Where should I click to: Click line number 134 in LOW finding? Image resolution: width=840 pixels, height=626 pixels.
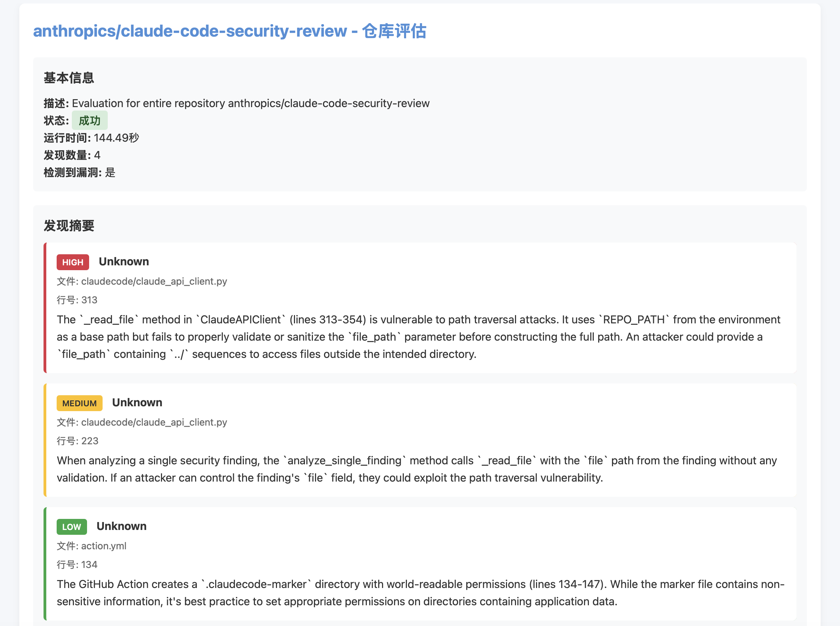pos(89,565)
